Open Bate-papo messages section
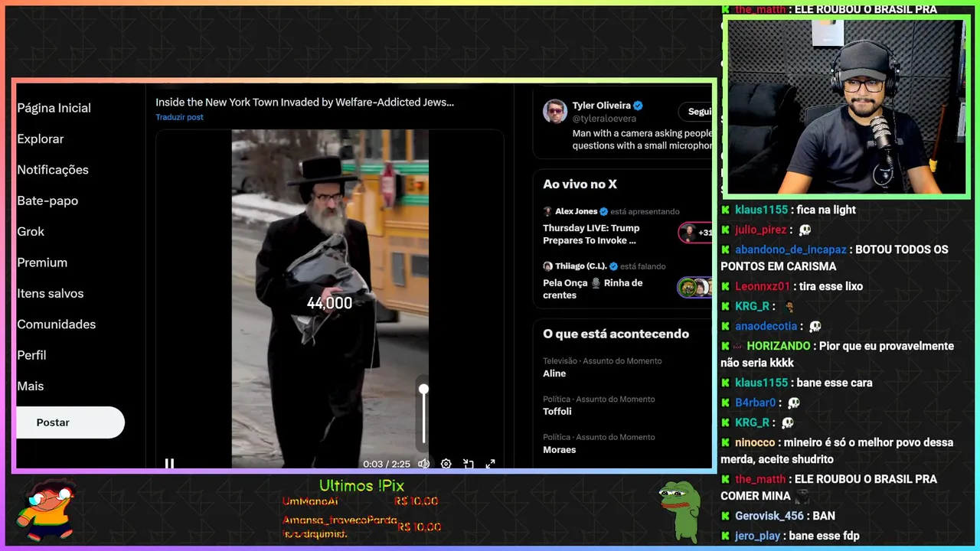This screenshot has width=980, height=551. click(47, 201)
